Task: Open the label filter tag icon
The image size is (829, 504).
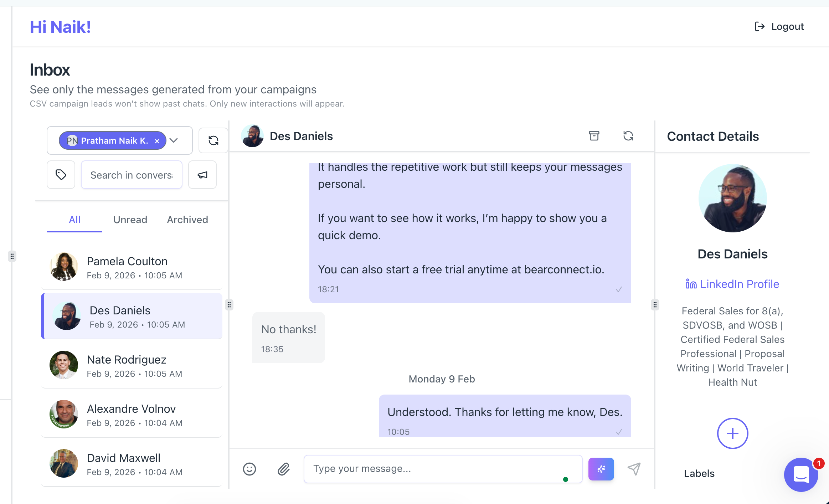Action: pyautogui.click(x=61, y=175)
